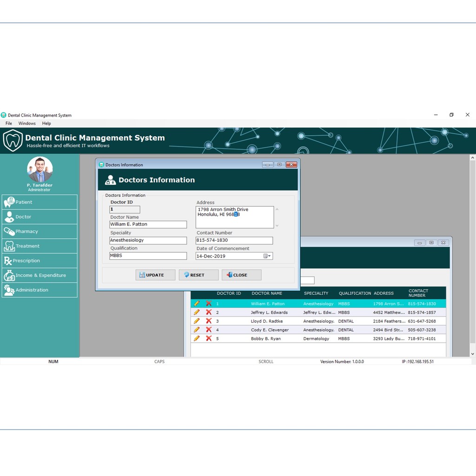Open the Doctor sidebar section
This screenshot has height=476, width=476.
coord(40,217)
